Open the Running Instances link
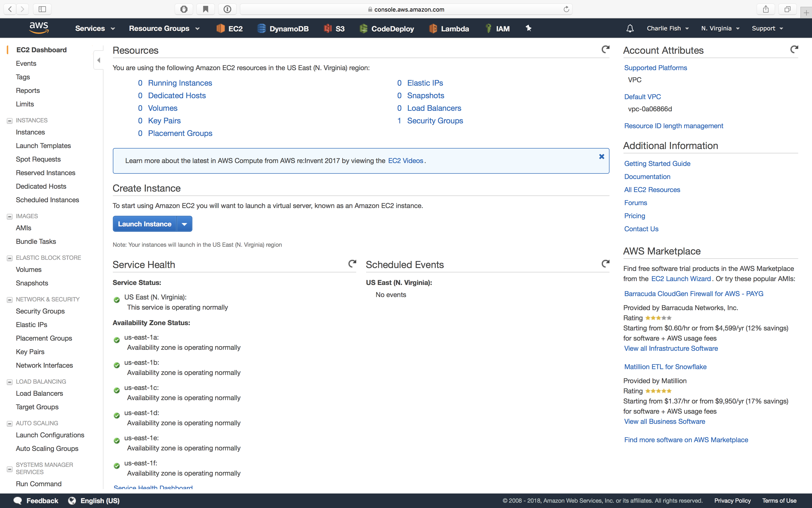The height and width of the screenshot is (508, 812). click(180, 83)
